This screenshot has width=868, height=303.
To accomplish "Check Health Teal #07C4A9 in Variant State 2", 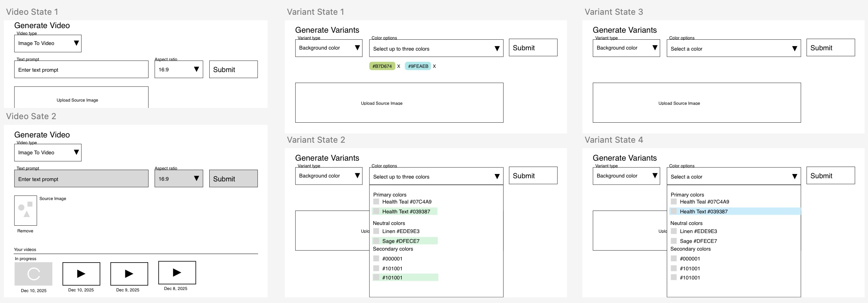I will [376, 202].
